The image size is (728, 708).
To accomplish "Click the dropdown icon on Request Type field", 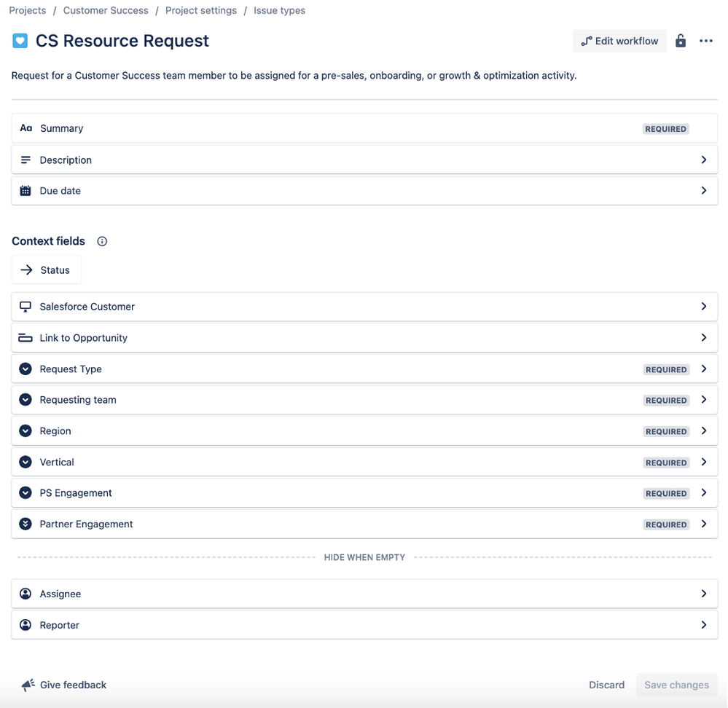I will (x=26, y=369).
